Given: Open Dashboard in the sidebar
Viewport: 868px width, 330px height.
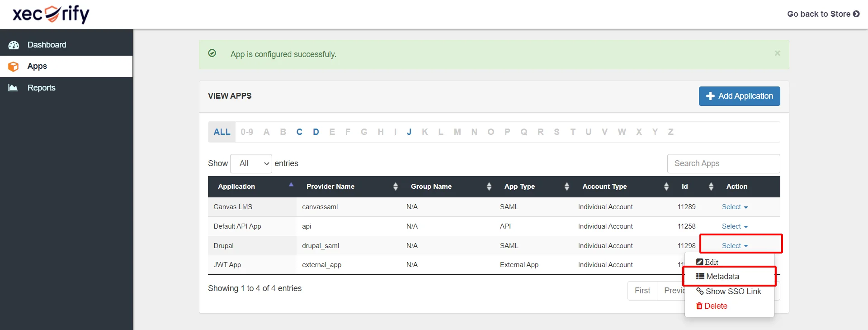Looking at the screenshot, I should [x=66, y=45].
